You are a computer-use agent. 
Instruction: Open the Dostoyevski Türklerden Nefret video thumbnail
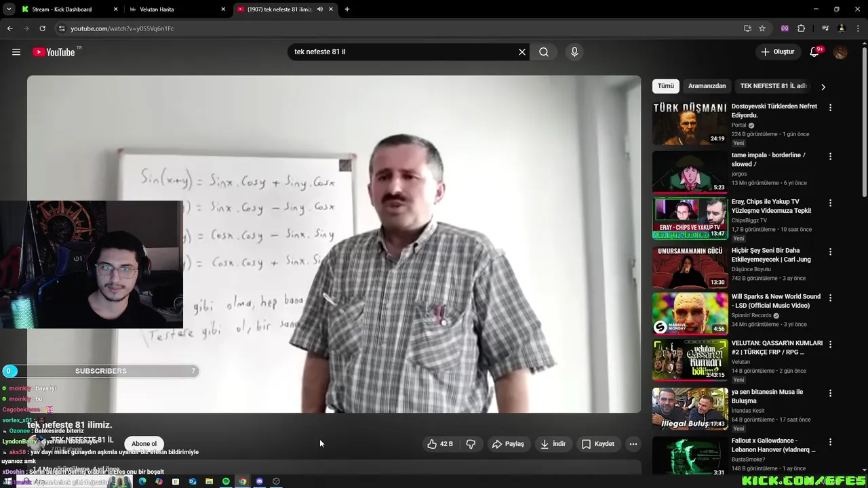point(690,123)
